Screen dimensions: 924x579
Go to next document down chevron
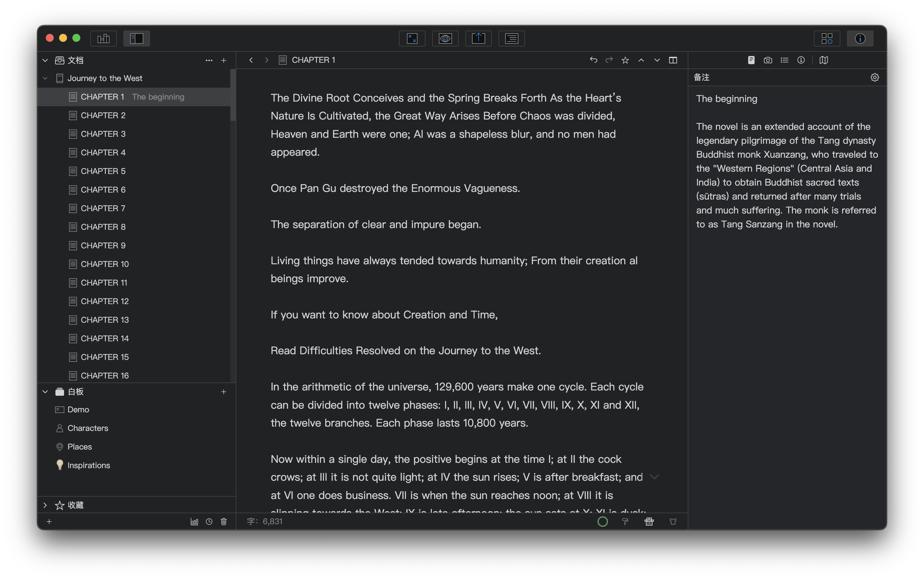click(657, 60)
